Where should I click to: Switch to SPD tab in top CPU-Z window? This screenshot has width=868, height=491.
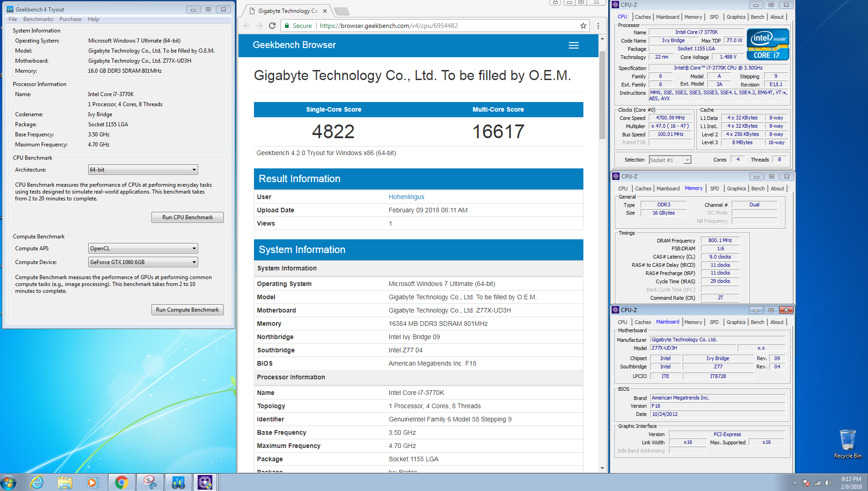click(x=714, y=17)
